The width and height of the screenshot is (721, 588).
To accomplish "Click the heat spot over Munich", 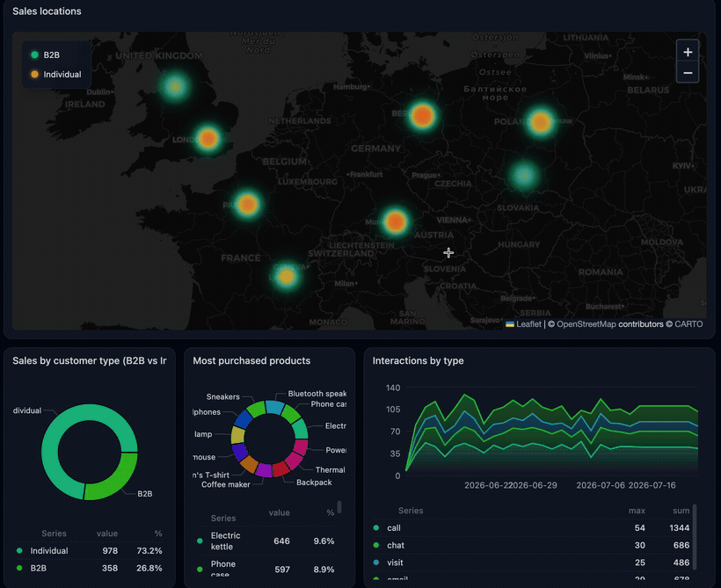I will [395, 222].
